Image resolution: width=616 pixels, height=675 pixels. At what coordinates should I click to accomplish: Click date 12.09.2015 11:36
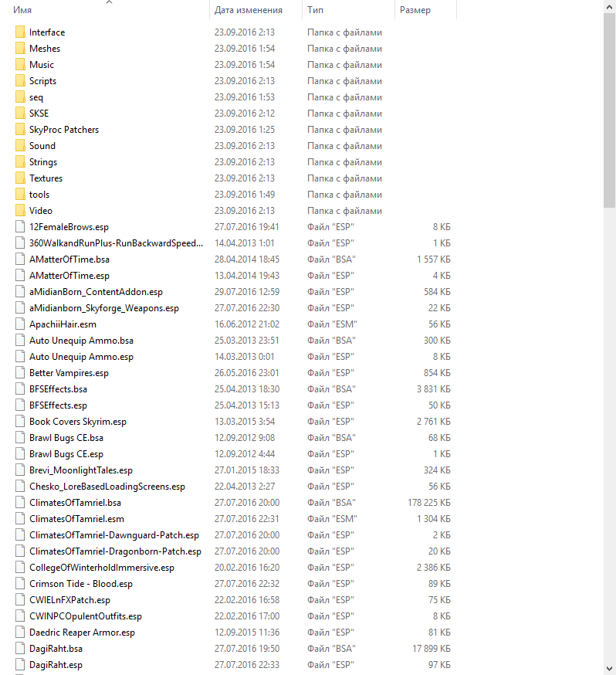pos(247,633)
